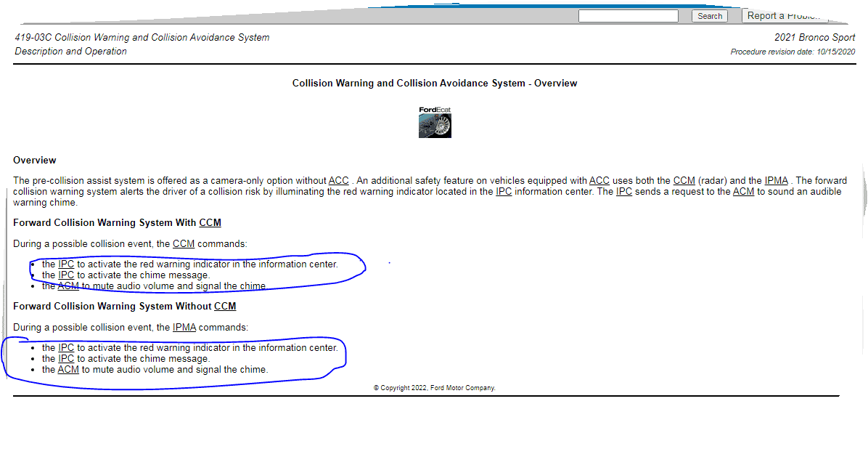Open the ACC link after 'camera-only option without'

click(x=338, y=181)
